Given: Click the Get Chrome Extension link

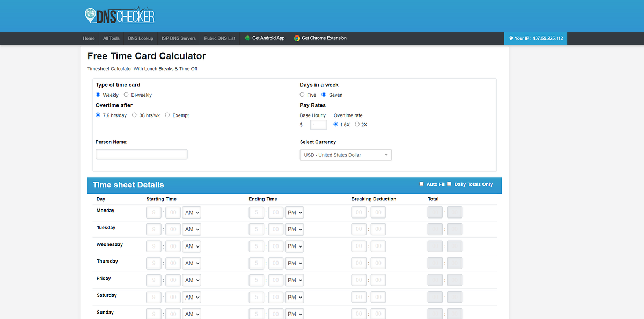Looking at the screenshot, I should pos(324,38).
